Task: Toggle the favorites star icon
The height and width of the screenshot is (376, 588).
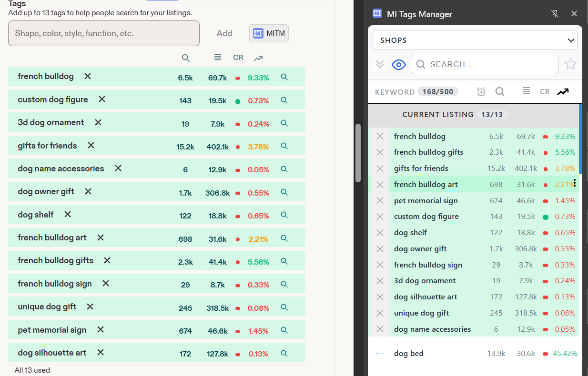Action: coord(570,64)
